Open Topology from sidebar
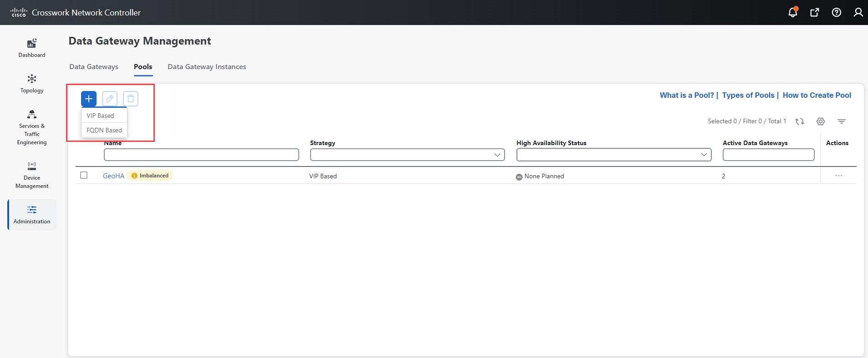The height and width of the screenshot is (358, 868). [32, 83]
